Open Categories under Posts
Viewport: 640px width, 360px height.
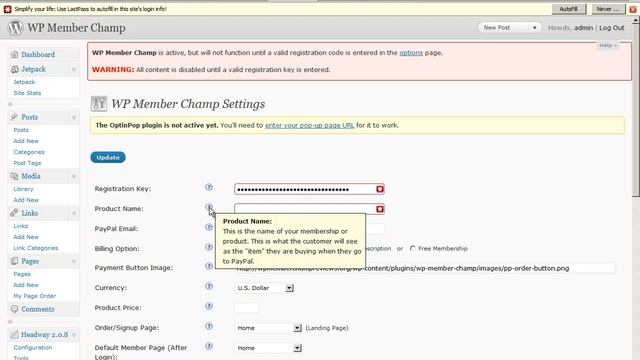click(29, 152)
